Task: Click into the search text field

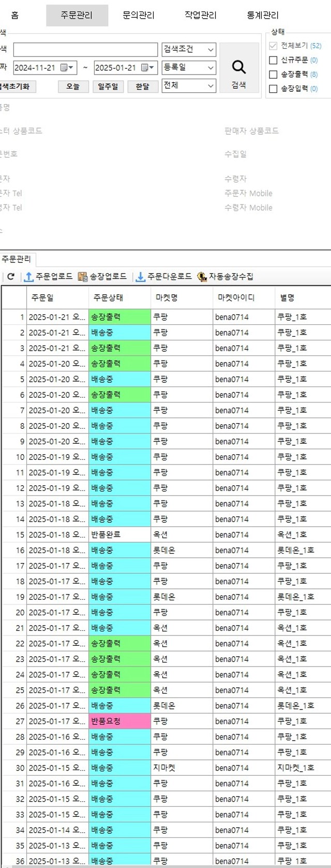Action: [85, 50]
